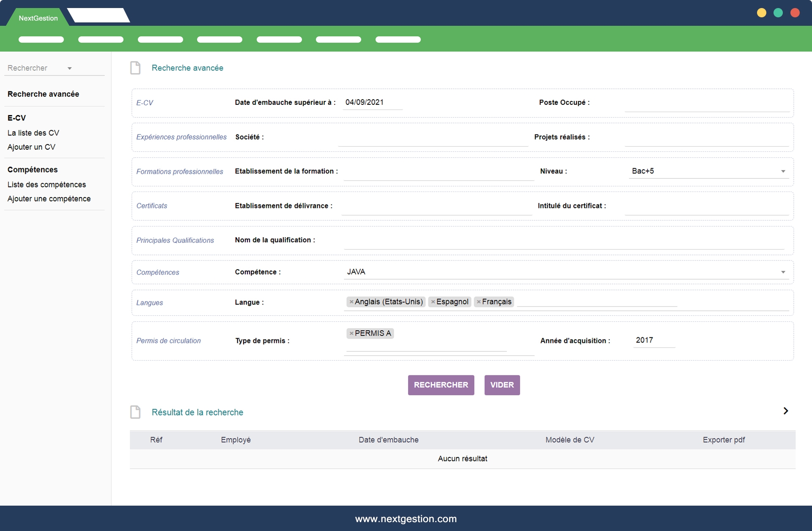
Task: Remove the Anglais (Etats-Unis) language tag
Action: [x=351, y=302]
